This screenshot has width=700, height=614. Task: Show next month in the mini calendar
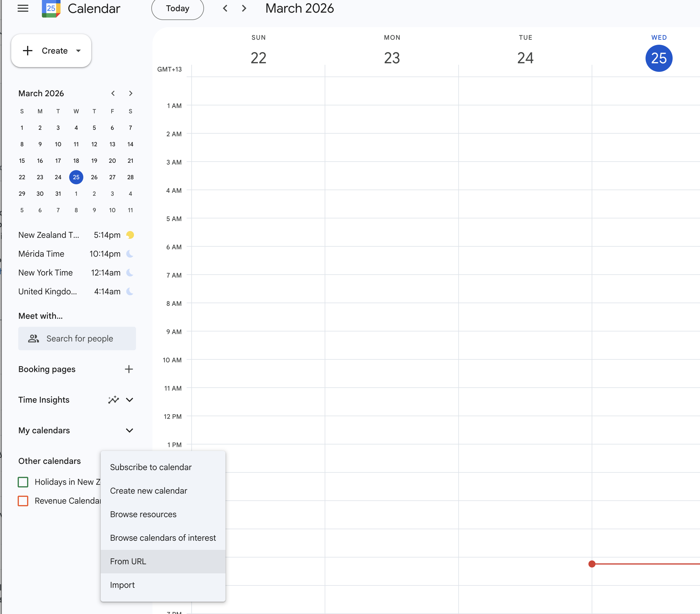pyautogui.click(x=130, y=93)
